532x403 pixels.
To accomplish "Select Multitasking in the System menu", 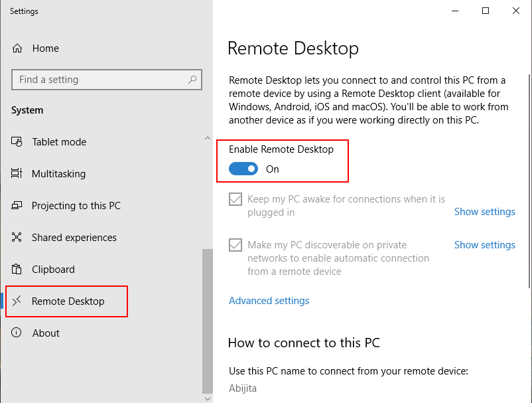I will click(58, 174).
